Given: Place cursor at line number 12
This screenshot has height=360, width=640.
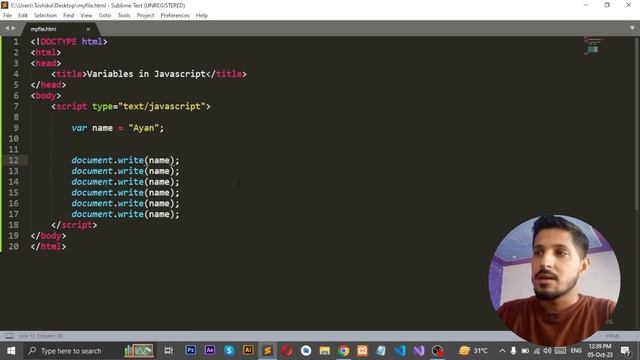Looking at the screenshot, I should [x=13, y=160].
